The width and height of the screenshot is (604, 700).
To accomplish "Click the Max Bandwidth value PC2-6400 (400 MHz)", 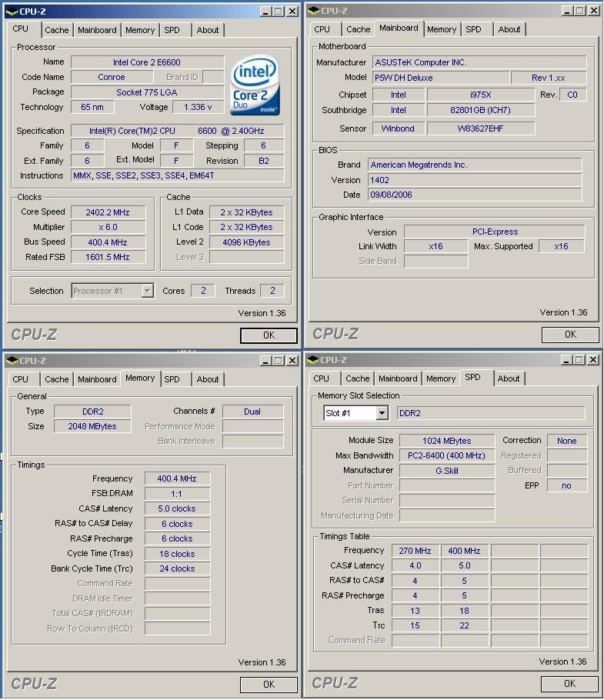I will [447, 455].
